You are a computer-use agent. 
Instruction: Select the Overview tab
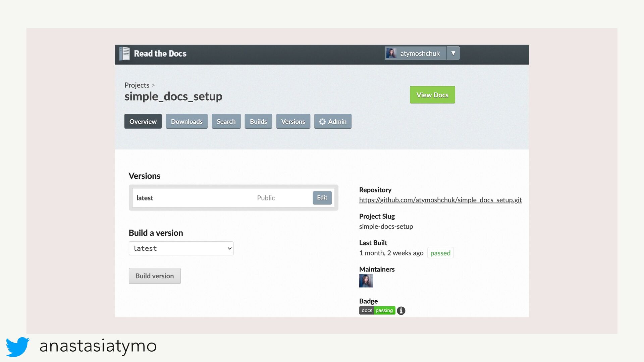[143, 122]
